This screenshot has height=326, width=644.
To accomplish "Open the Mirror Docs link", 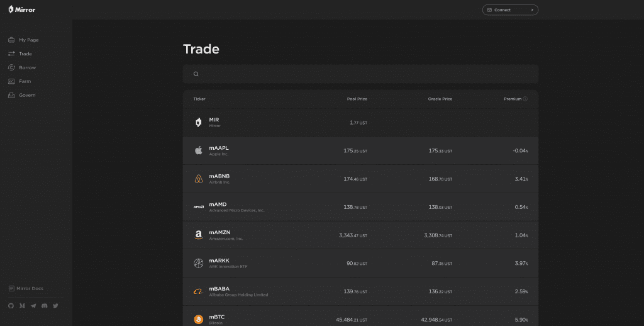I will coord(26,289).
